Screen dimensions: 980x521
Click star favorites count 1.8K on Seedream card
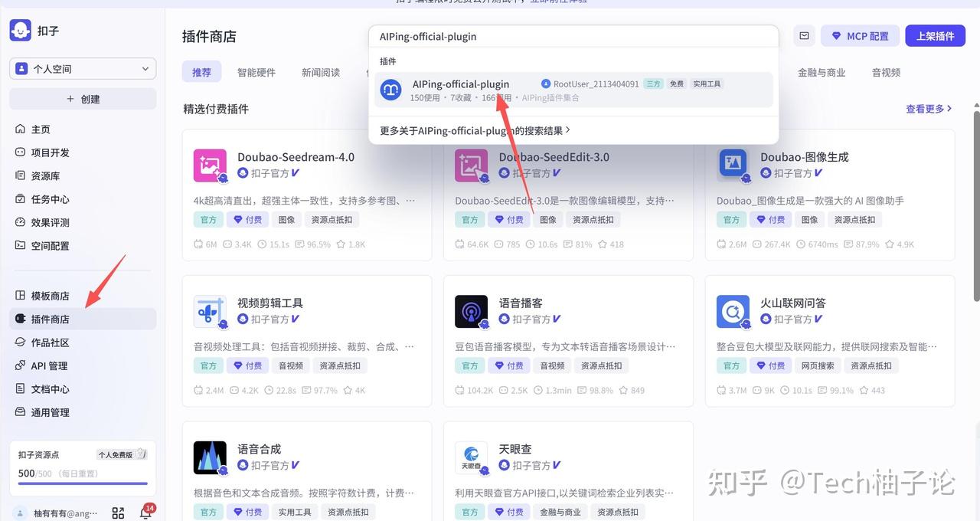point(351,244)
